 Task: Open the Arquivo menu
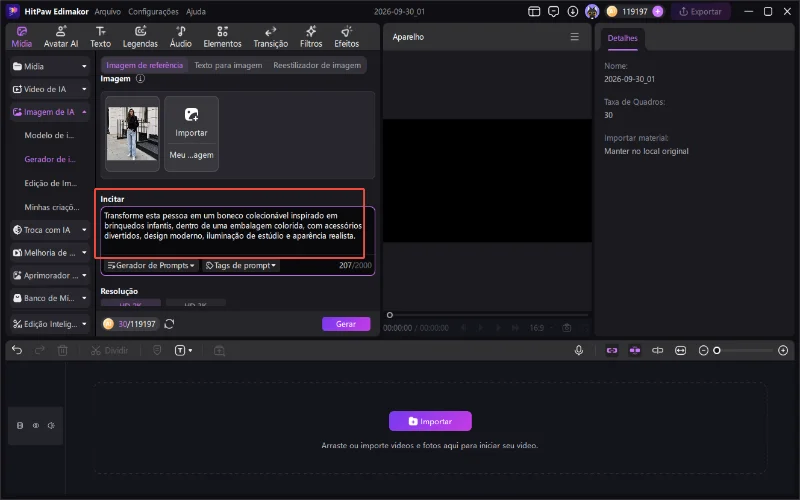[x=108, y=11]
